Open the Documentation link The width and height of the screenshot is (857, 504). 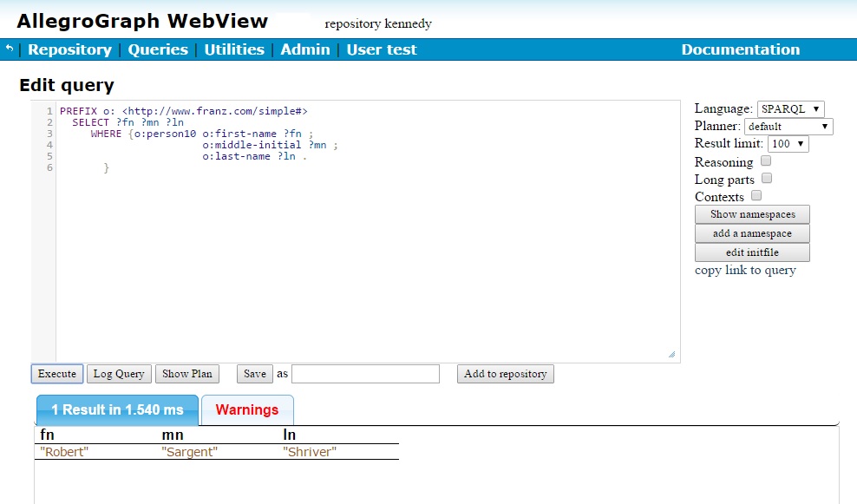click(740, 49)
